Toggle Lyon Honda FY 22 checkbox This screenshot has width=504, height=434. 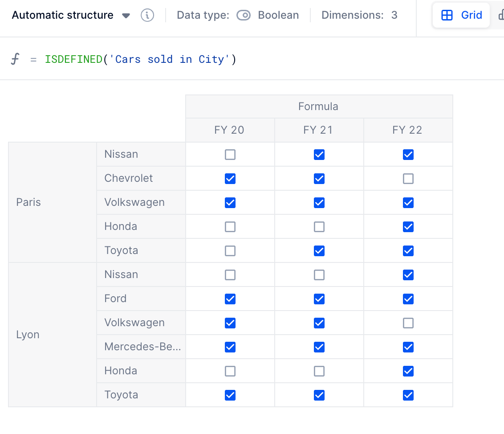coord(408,371)
